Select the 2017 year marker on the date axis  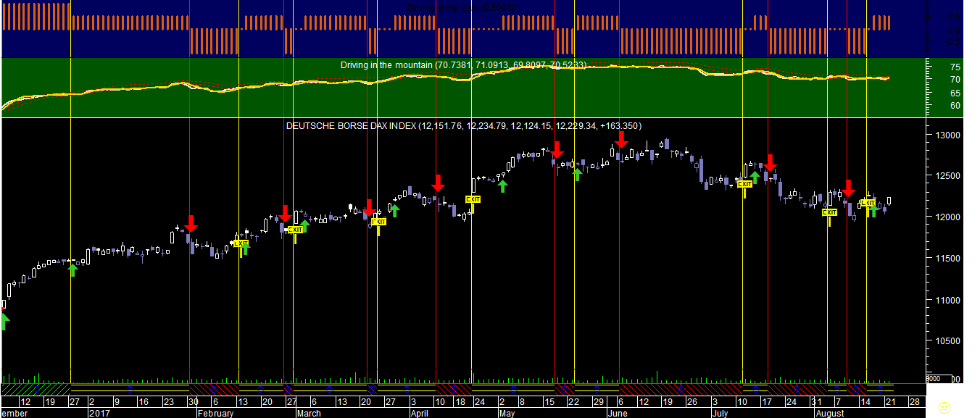(x=99, y=414)
